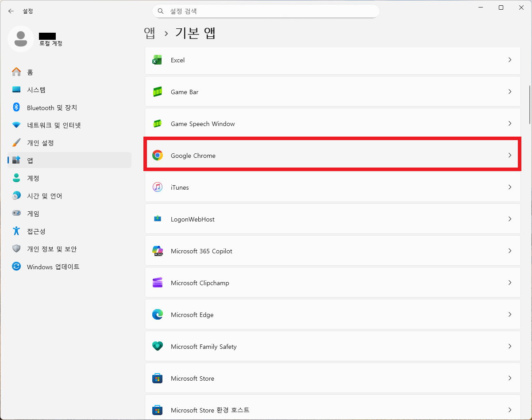Image resolution: width=532 pixels, height=420 pixels.
Task: Click the 시간 및 언어 clock icon
Action: tap(16, 195)
